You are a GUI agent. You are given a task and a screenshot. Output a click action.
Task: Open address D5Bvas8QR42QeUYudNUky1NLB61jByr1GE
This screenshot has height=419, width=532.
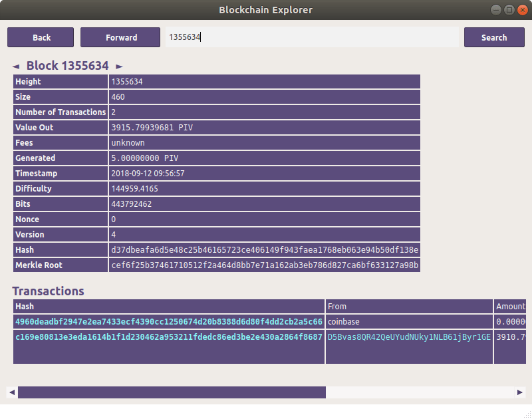coord(409,337)
